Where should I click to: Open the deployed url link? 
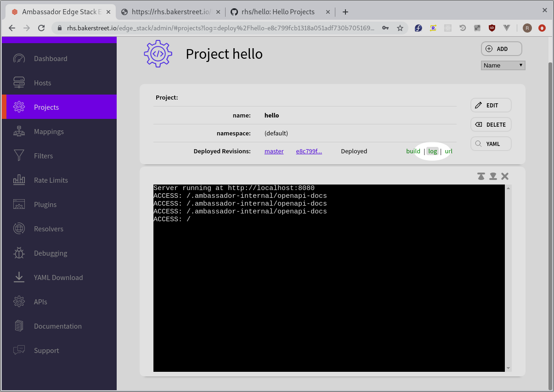(449, 151)
